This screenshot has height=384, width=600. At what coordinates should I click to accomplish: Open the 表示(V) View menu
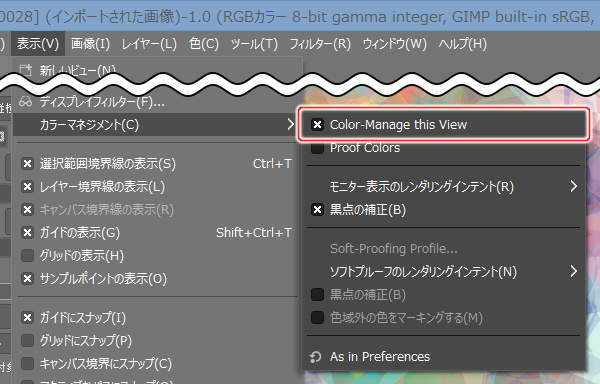[x=38, y=44]
